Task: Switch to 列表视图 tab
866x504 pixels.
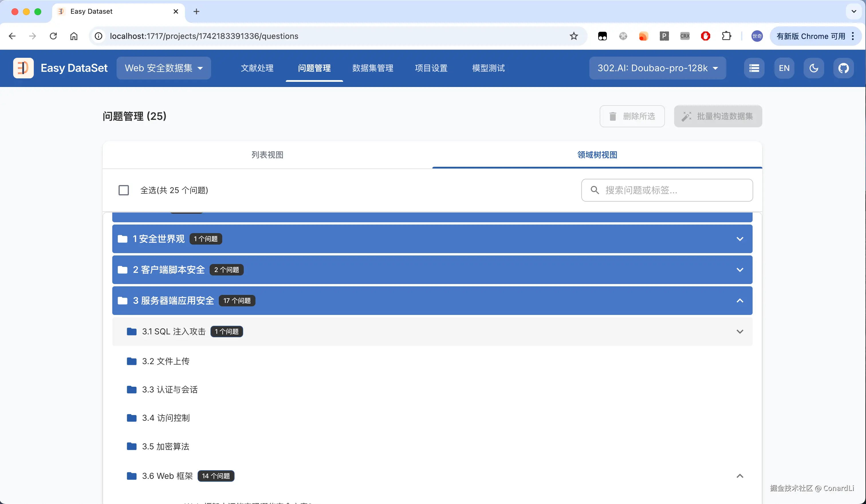Action: pyautogui.click(x=267, y=155)
